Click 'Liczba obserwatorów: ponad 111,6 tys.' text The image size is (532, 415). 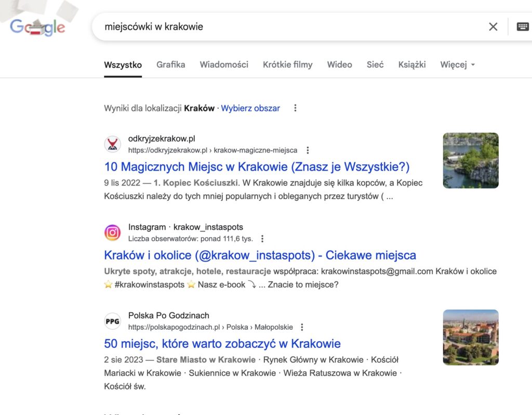point(190,239)
